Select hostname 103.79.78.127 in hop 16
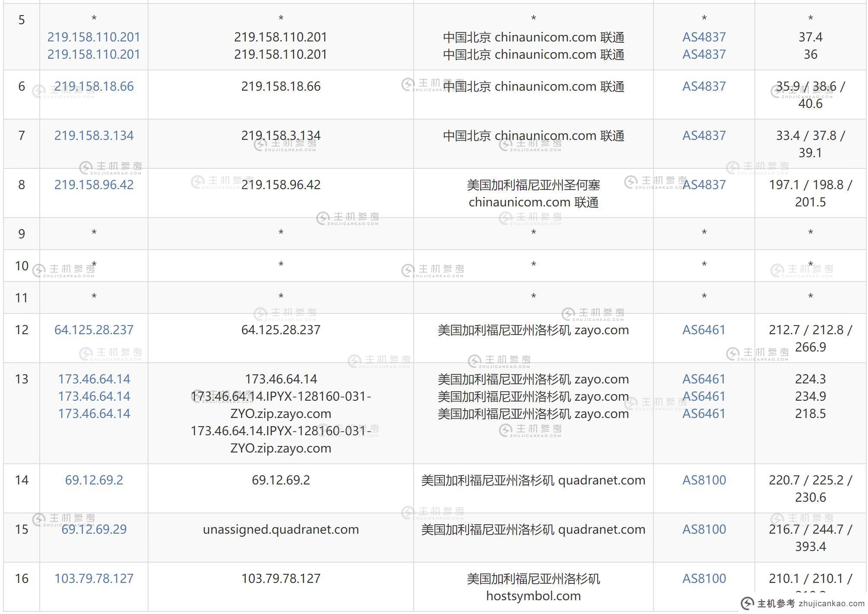 click(281, 579)
